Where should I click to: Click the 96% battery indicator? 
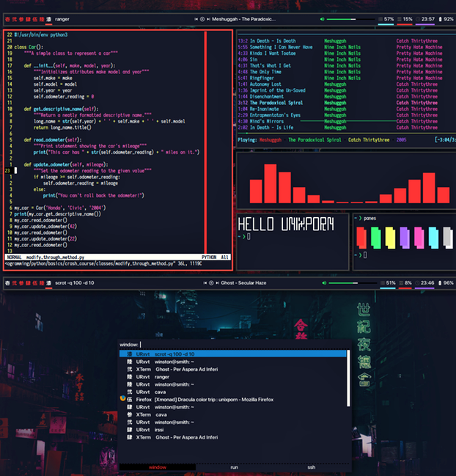[446, 283]
